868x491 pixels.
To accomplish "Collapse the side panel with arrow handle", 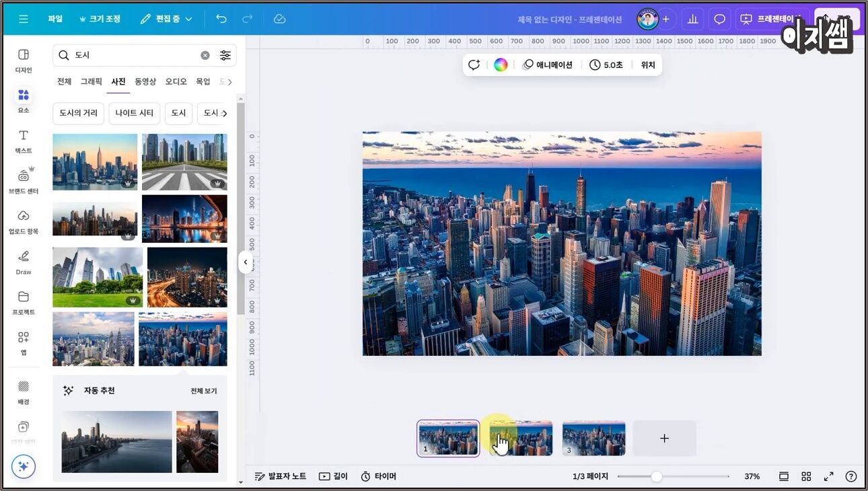I will pyautogui.click(x=245, y=262).
